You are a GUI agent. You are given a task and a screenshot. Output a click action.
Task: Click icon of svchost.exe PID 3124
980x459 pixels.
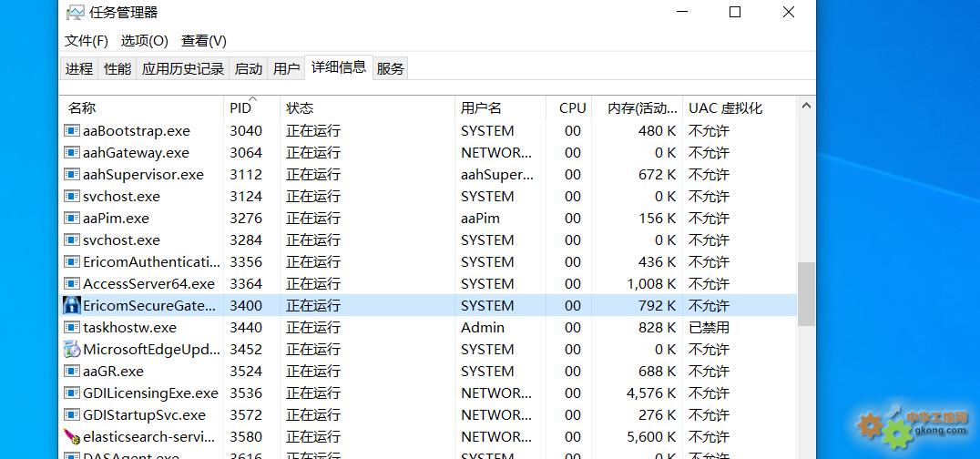(73, 197)
